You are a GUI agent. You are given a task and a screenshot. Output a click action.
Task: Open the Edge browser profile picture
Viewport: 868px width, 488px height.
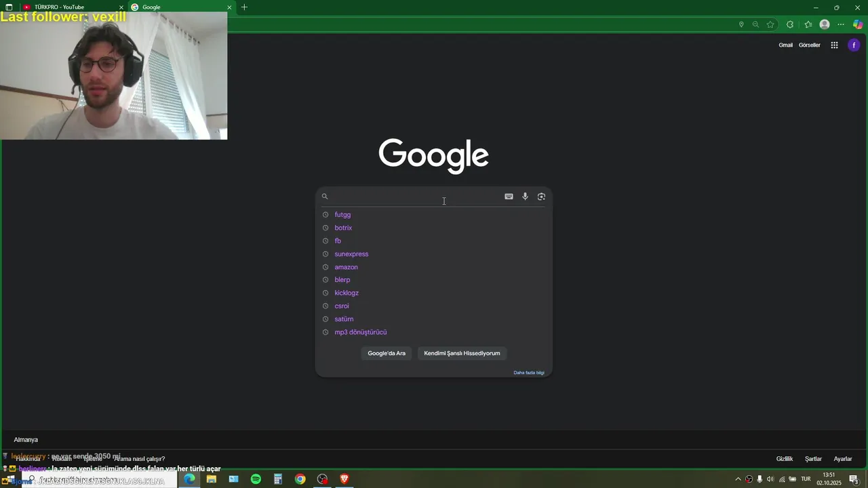click(x=825, y=24)
